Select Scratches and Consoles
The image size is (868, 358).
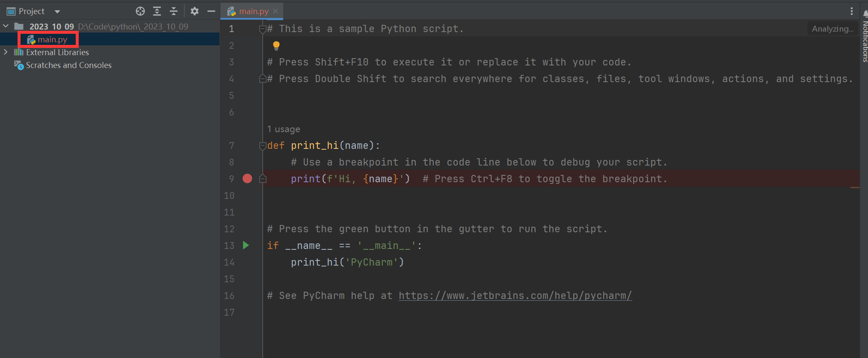(68, 65)
